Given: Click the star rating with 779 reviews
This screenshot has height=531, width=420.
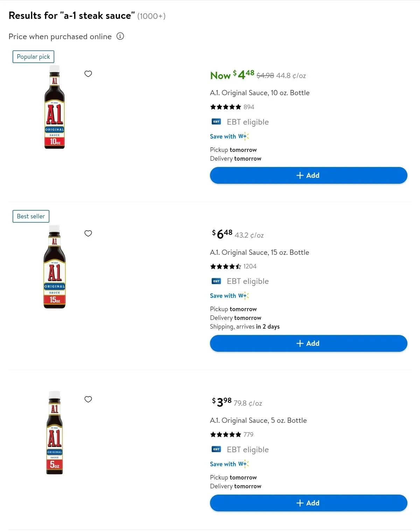Looking at the screenshot, I should point(226,435).
